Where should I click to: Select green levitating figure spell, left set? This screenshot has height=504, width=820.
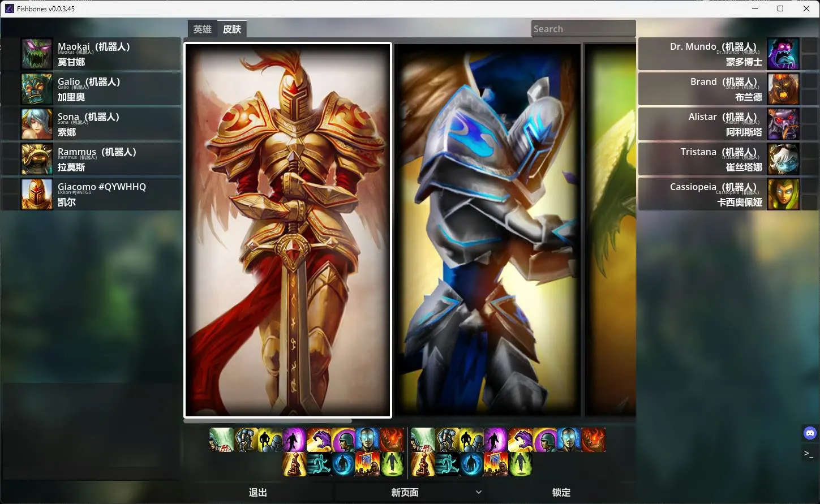[x=392, y=464]
